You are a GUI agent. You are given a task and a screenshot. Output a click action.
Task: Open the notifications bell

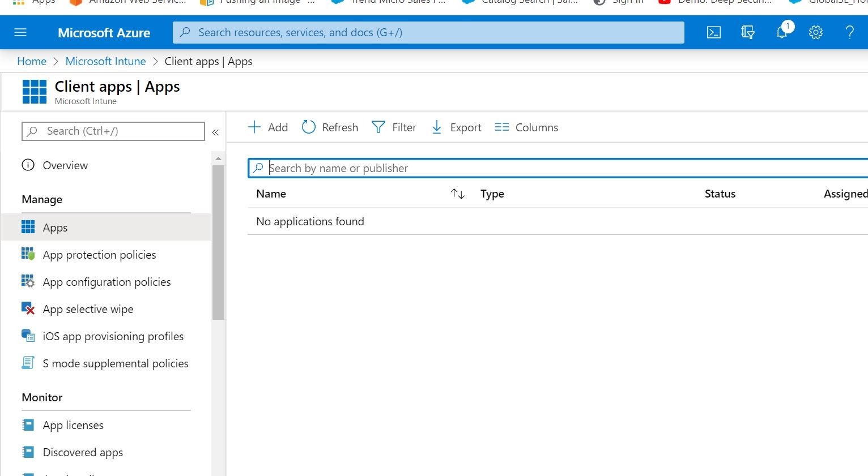tap(782, 32)
